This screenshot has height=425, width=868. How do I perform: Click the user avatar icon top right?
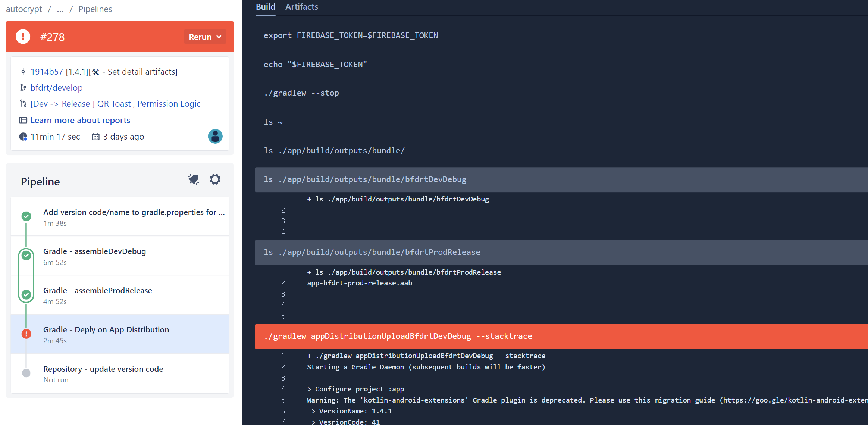click(215, 136)
